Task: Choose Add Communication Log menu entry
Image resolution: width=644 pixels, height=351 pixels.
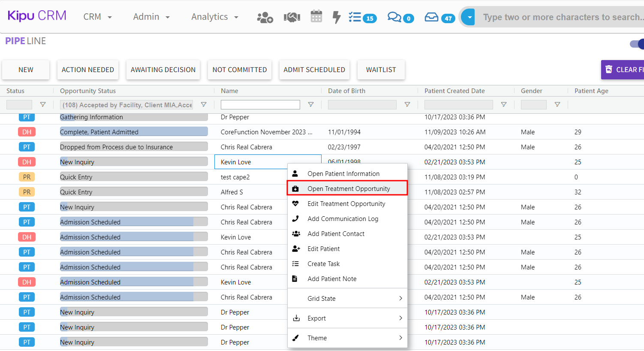Action: pos(343,219)
